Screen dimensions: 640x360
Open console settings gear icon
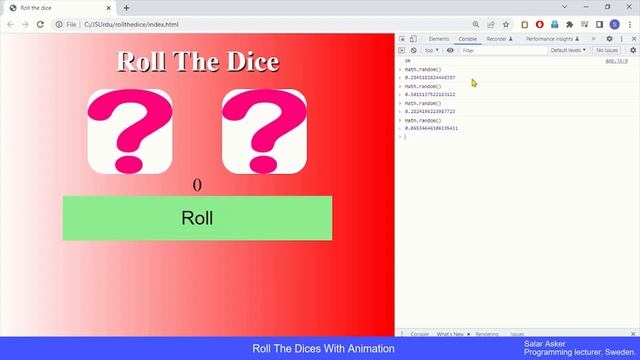(633, 50)
